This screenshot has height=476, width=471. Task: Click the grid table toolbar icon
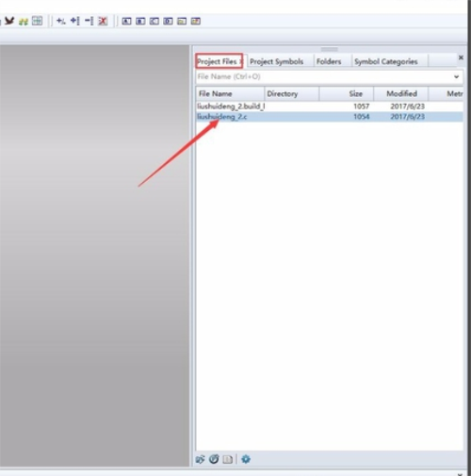click(x=37, y=21)
